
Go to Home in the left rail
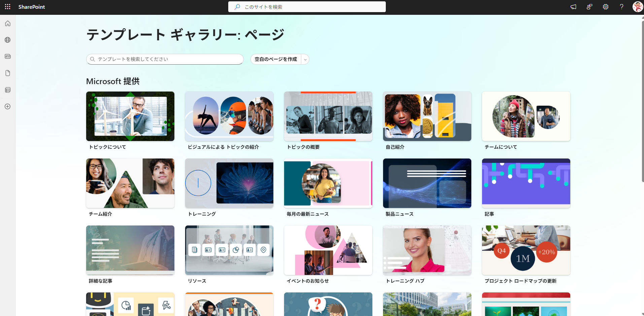pos(8,24)
